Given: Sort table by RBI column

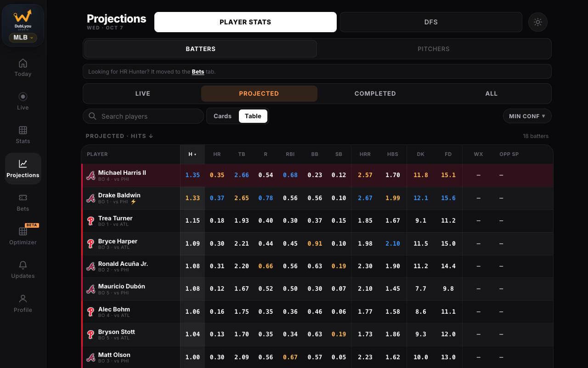Looking at the screenshot, I should [290, 155].
